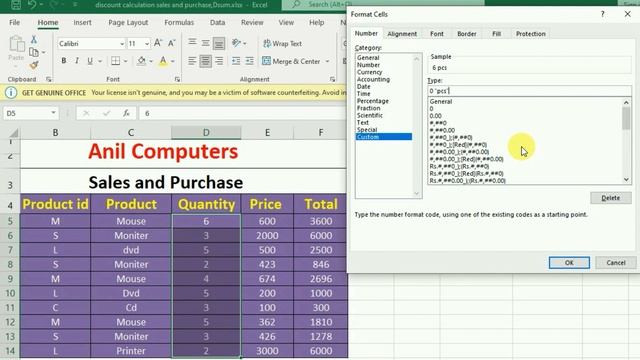640x360 pixels.
Task: Increase font size with larger A icon
Action: (158, 43)
